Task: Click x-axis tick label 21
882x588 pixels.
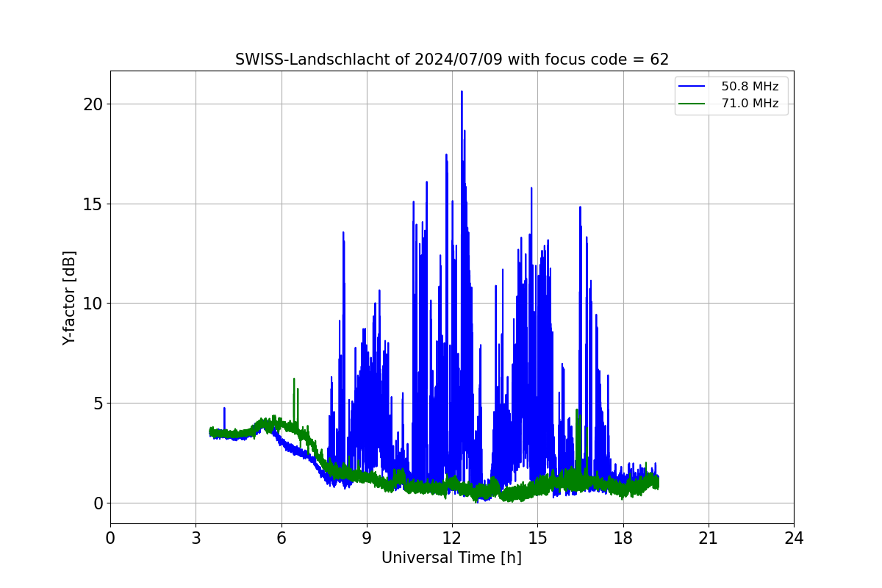Action: click(709, 538)
